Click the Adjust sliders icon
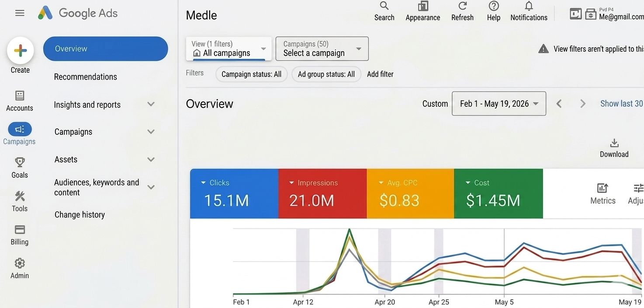 pyautogui.click(x=638, y=188)
